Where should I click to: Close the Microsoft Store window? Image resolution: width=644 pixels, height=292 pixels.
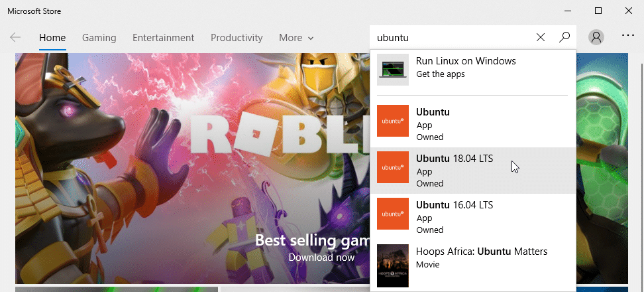628,11
